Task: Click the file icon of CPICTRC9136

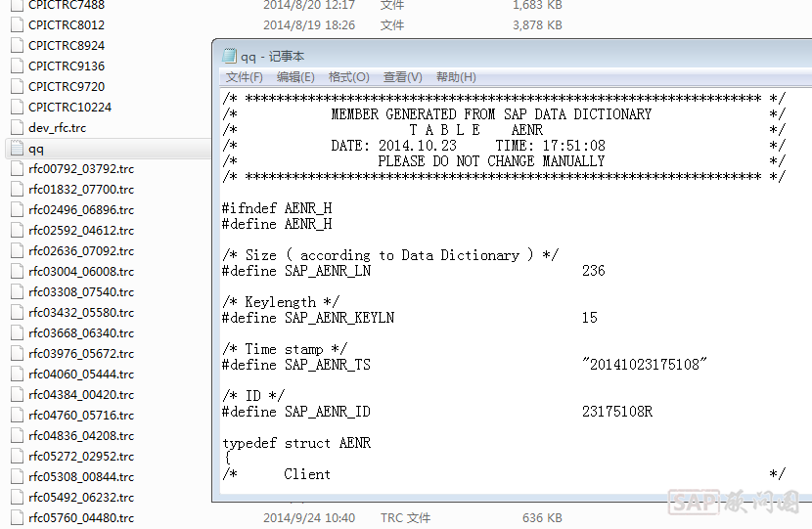Action: pyautogui.click(x=17, y=66)
